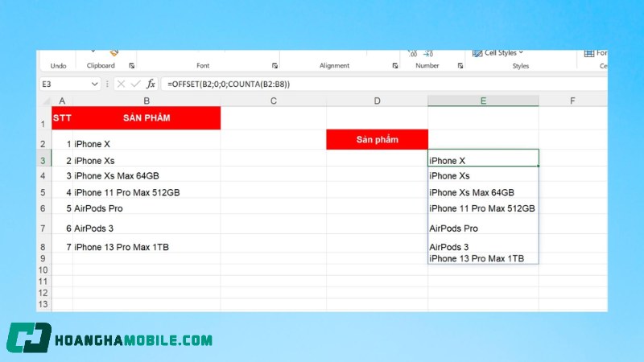644x362 pixels.
Task: Select column F header
Action: coord(572,101)
